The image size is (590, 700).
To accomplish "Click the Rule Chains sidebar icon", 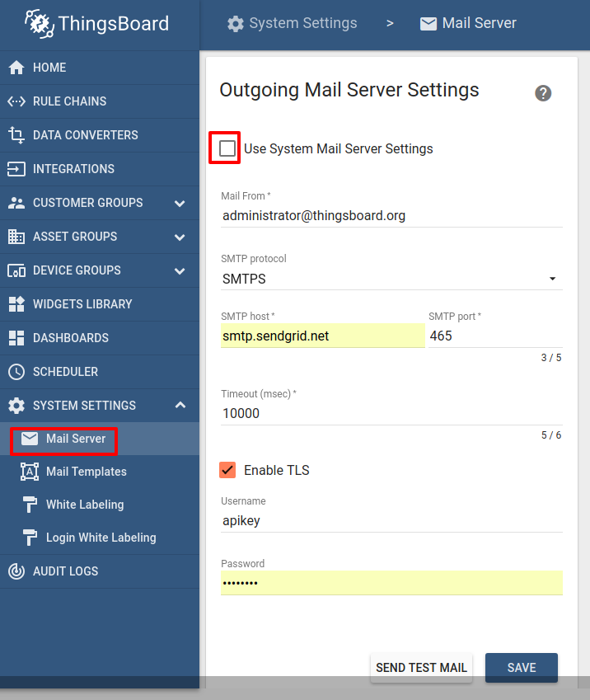I will coord(16,101).
